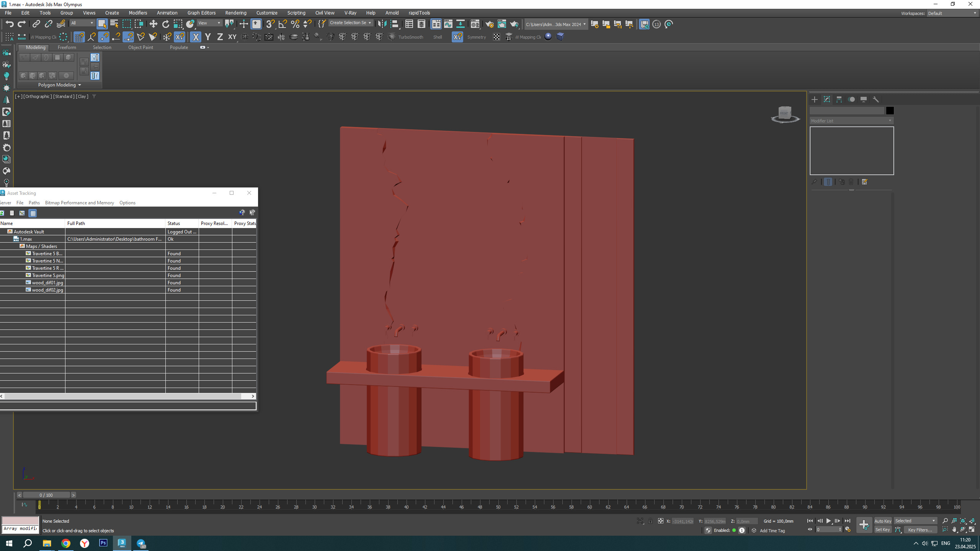This screenshot has height=551, width=980.
Task: Apply the Symmetry modifier button
Action: (x=477, y=37)
